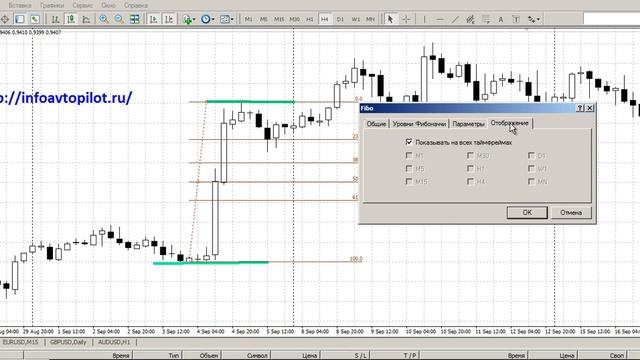Viewport: 640px width, 360px height.
Task: Tile chart windows with the grid icon
Action: pos(135,19)
